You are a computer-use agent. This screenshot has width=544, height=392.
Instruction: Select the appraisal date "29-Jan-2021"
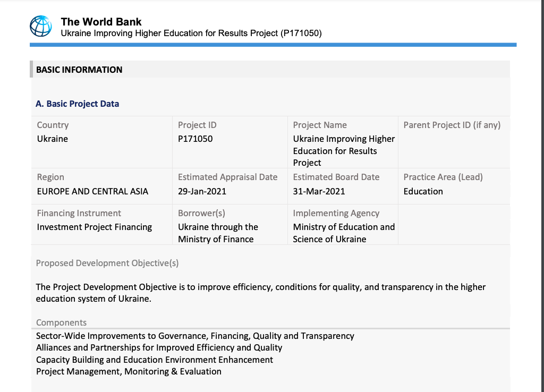coord(202,192)
